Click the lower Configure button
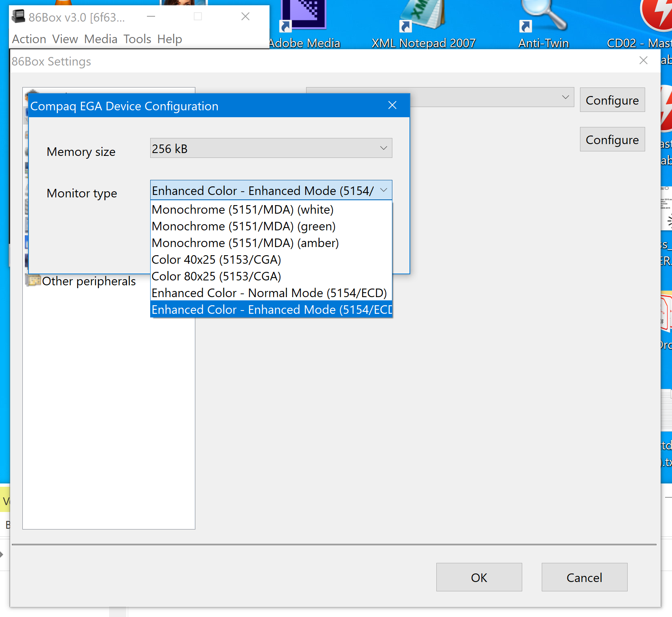 coord(612,139)
